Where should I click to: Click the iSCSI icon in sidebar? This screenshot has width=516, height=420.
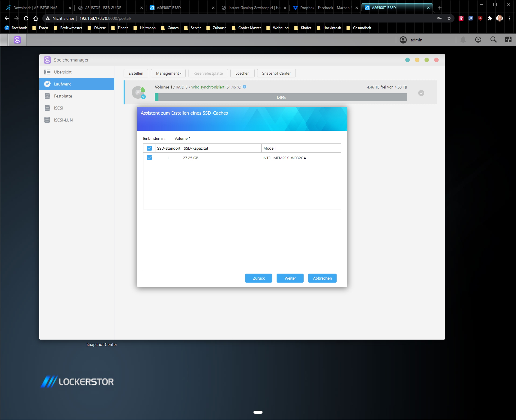coord(47,108)
